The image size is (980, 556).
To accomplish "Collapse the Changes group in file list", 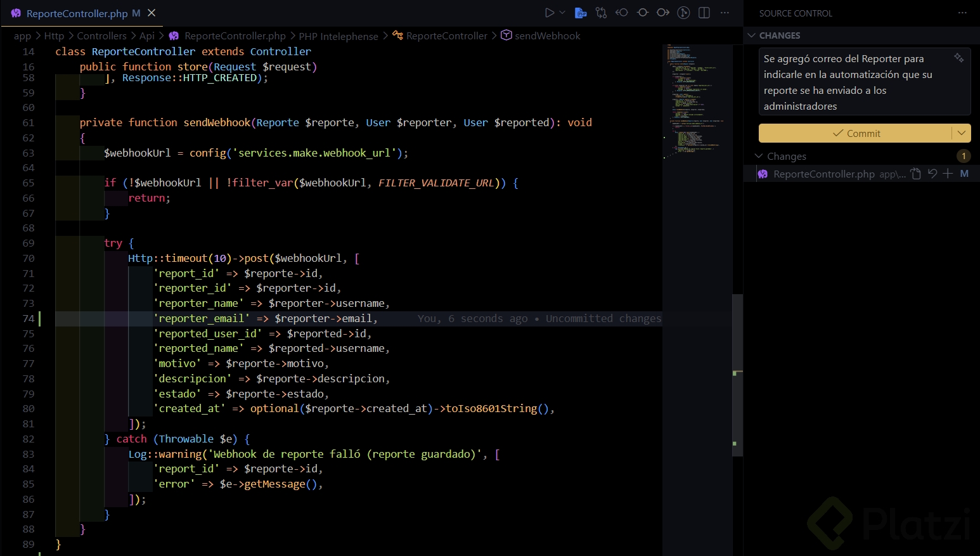I will click(x=759, y=156).
